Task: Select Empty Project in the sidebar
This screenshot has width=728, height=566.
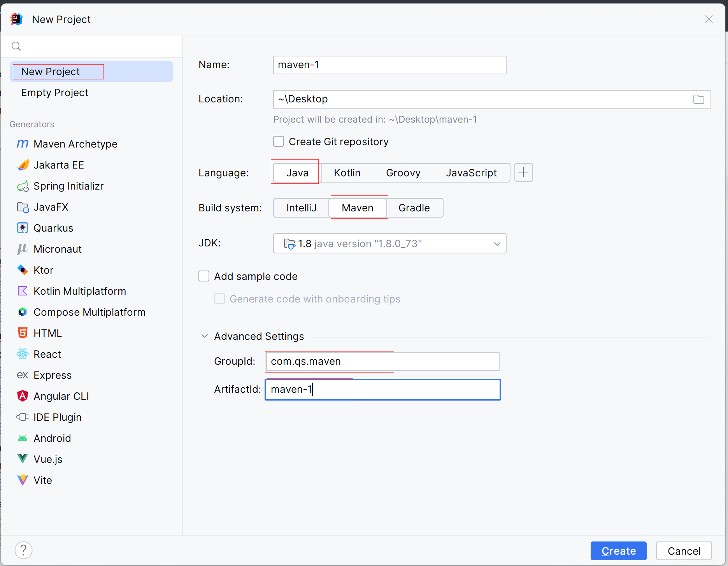Action: click(x=55, y=93)
